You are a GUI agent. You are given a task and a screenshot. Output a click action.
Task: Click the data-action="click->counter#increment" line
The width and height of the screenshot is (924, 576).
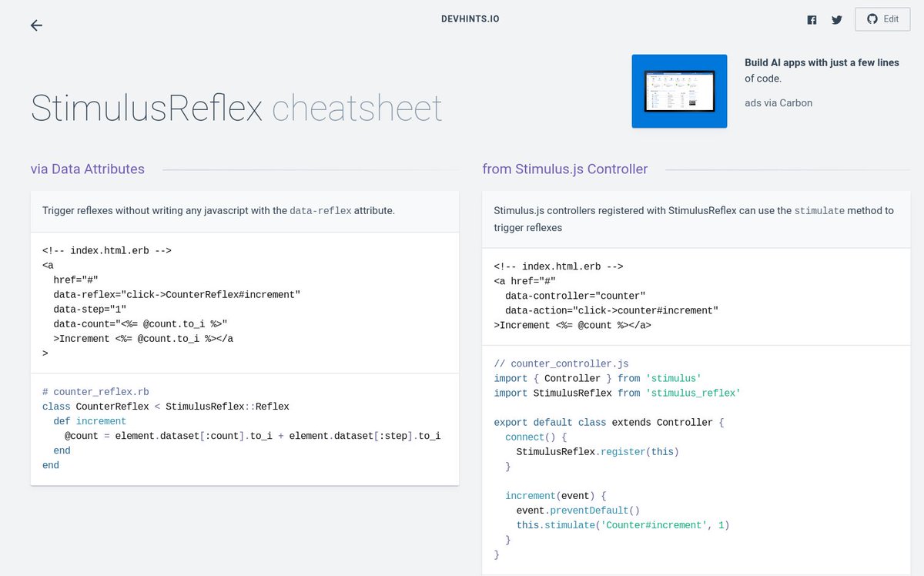612,310
